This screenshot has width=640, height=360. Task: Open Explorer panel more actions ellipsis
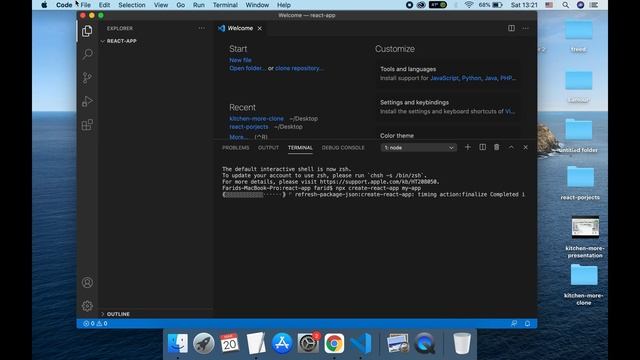pos(202,28)
